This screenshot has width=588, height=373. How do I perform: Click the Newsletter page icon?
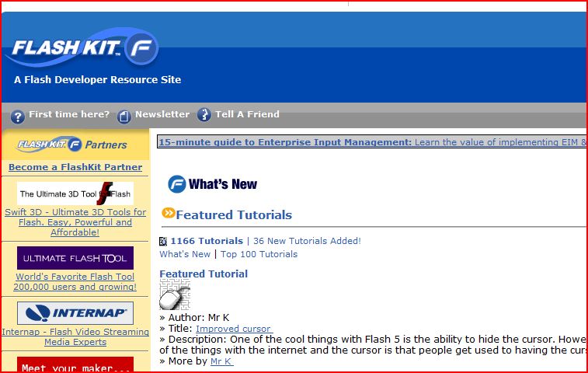point(124,117)
